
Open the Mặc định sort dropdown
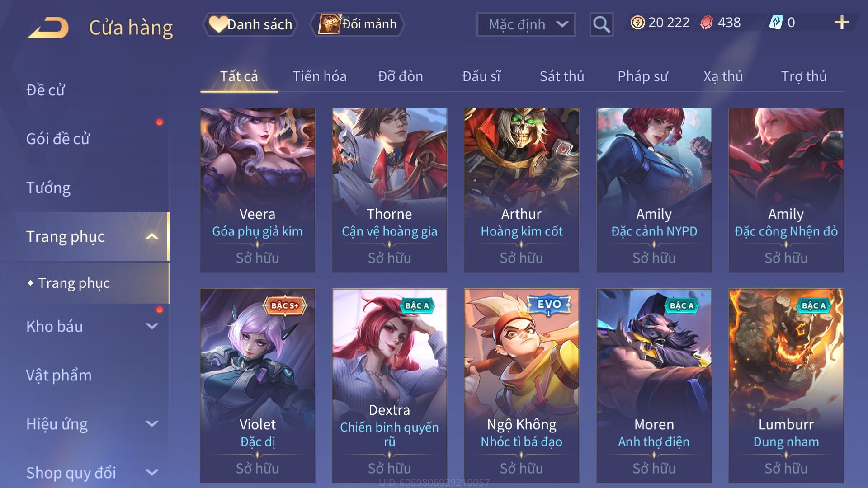tap(526, 24)
